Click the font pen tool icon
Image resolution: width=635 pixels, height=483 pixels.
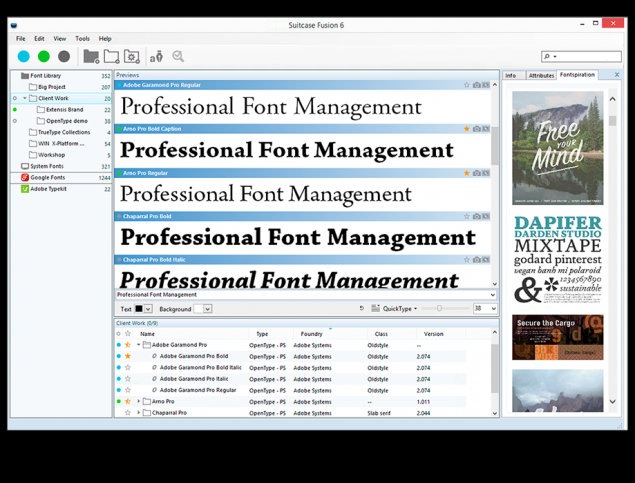pos(156,57)
